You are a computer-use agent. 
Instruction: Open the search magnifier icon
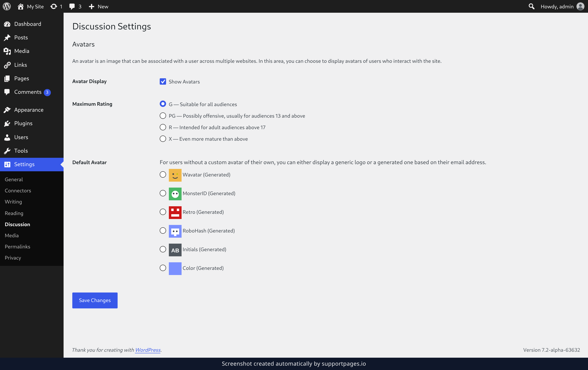531,6
